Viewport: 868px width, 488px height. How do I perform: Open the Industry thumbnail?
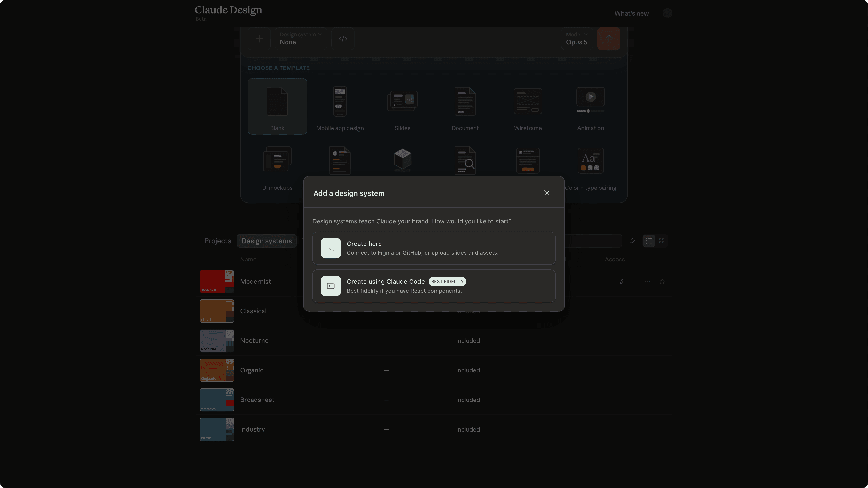point(217,429)
